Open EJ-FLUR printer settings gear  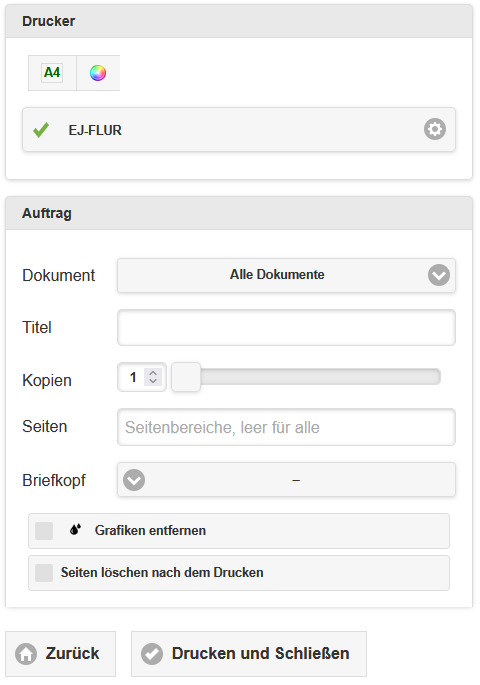coord(435,129)
